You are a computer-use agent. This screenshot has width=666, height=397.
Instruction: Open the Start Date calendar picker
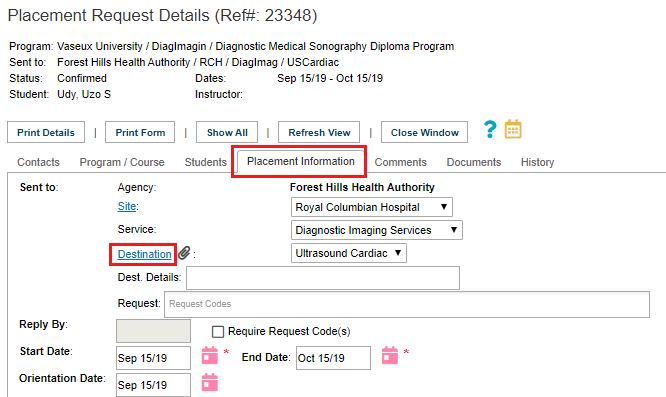pos(209,355)
